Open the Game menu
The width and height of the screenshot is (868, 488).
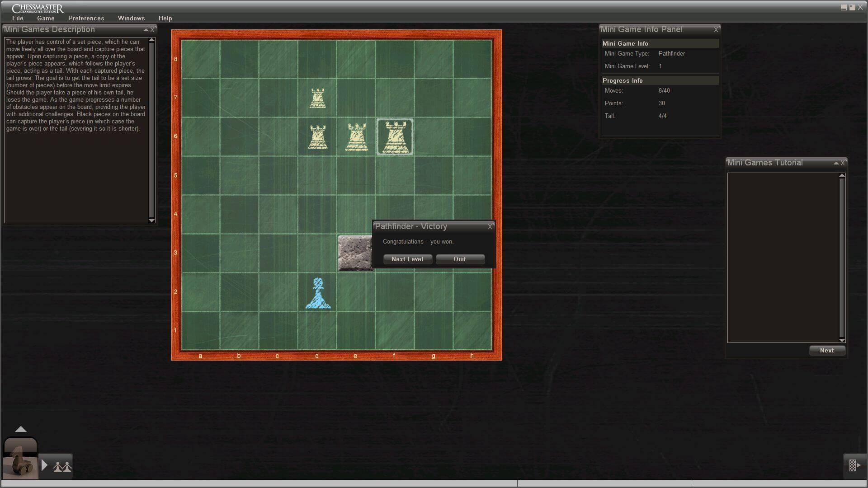point(45,18)
